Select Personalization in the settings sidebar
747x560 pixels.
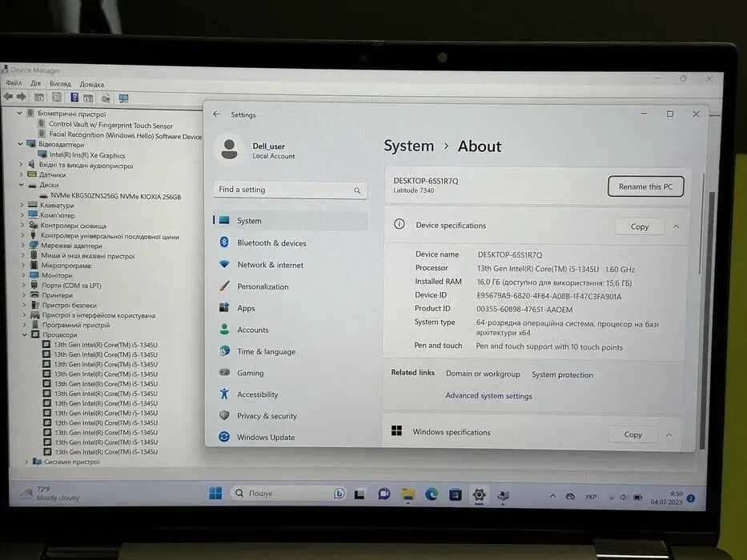tap(263, 286)
